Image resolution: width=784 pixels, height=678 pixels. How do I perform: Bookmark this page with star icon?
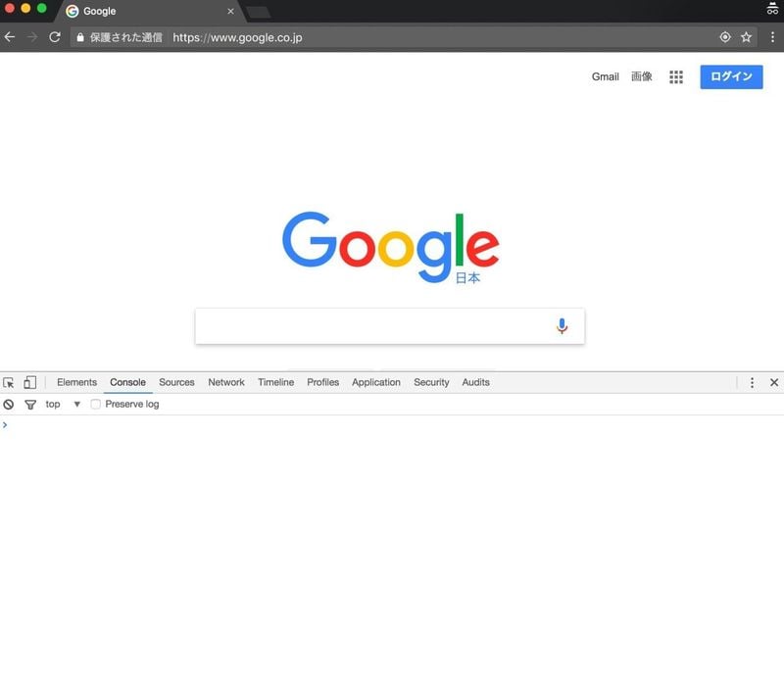pyautogui.click(x=746, y=37)
